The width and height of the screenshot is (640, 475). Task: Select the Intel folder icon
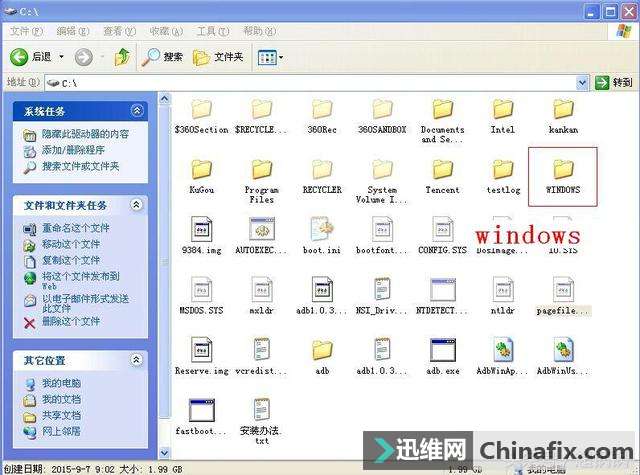coord(503,109)
